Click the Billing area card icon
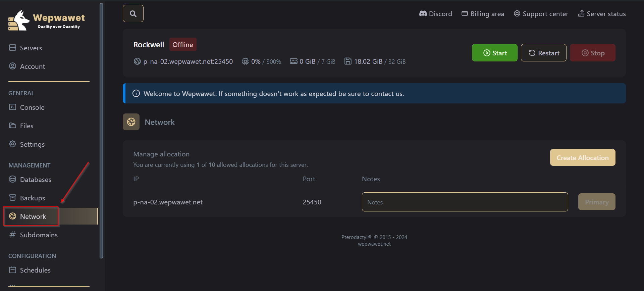Image resolution: width=644 pixels, height=291 pixels. pyautogui.click(x=465, y=13)
